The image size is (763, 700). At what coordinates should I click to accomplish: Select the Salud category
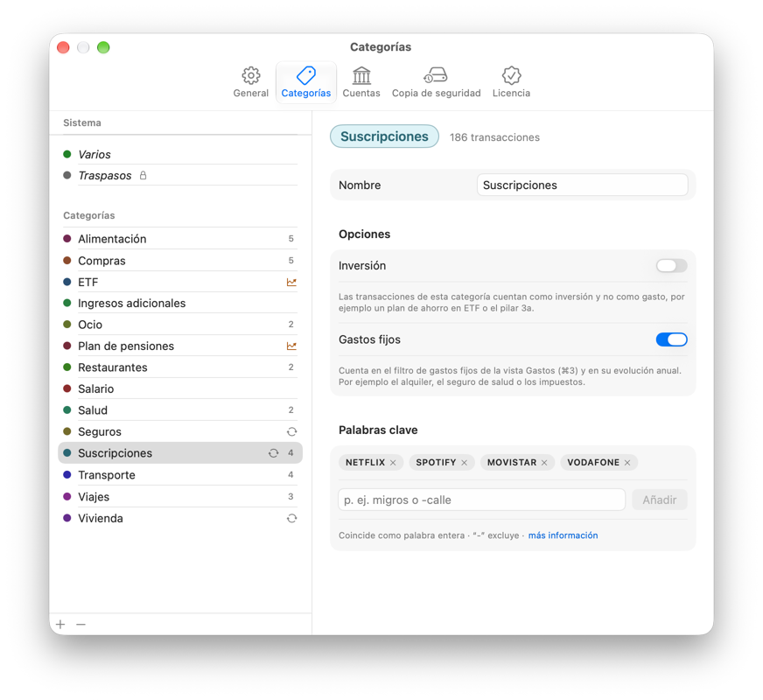(x=180, y=410)
